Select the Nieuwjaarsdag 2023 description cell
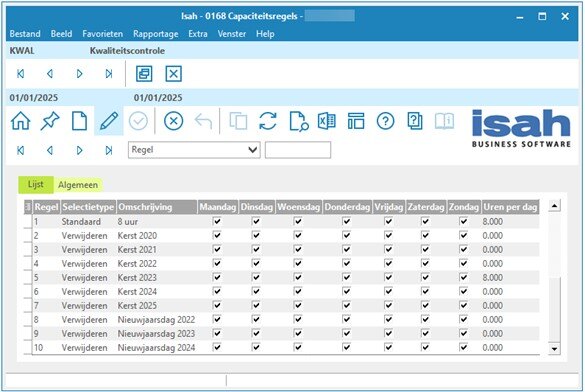This screenshot has width=585, height=392. [156, 333]
